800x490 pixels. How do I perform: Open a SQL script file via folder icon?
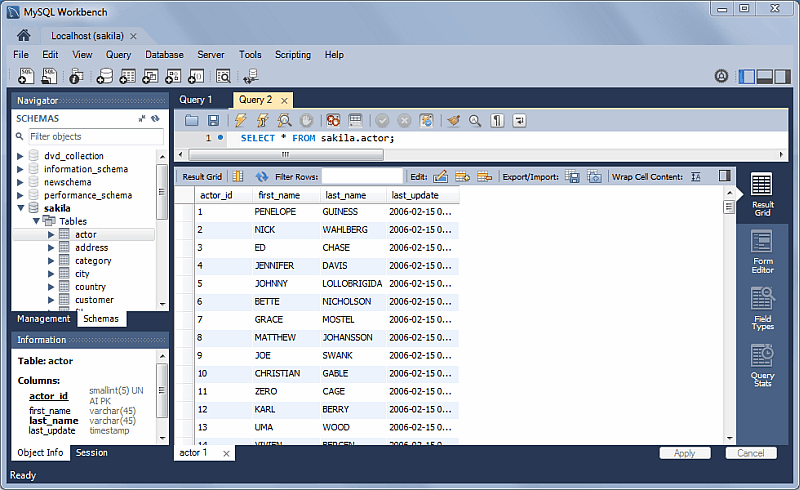tap(192, 120)
